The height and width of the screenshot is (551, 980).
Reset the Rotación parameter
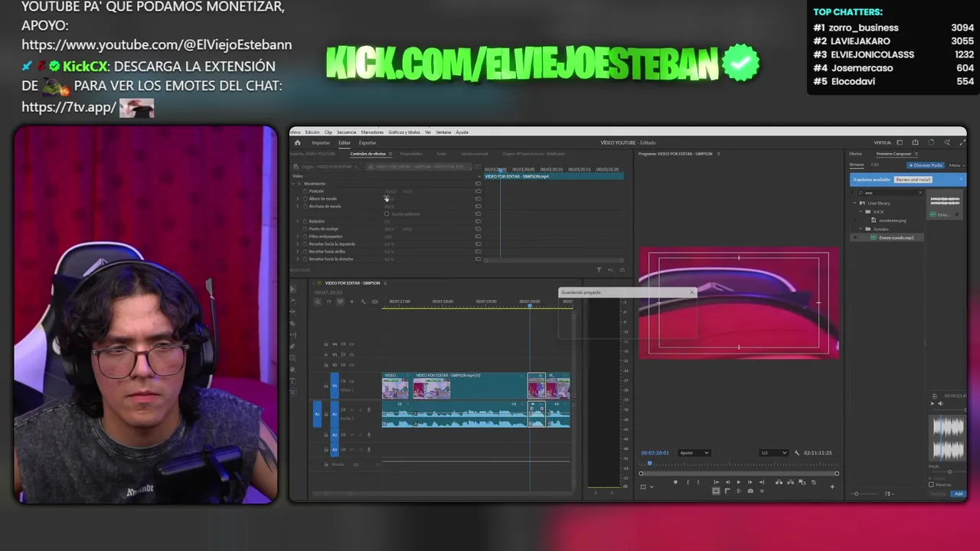(x=479, y=221)
